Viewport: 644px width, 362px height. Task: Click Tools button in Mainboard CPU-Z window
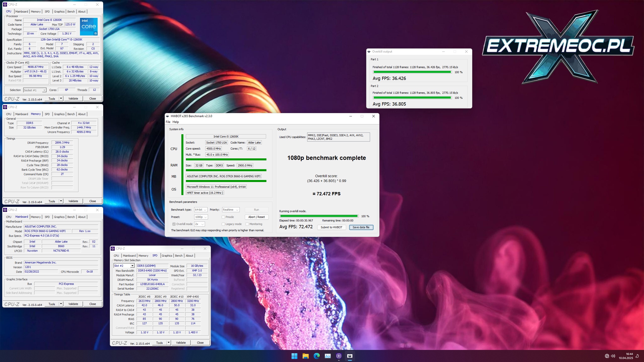pyautogui.click(x=52, y=304)
